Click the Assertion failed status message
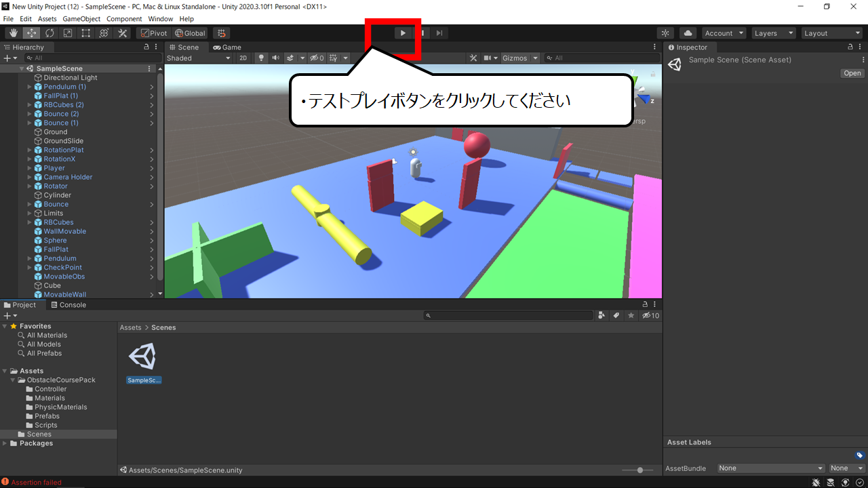The width and height of the screenshot is (868, 488). (36, 483)
